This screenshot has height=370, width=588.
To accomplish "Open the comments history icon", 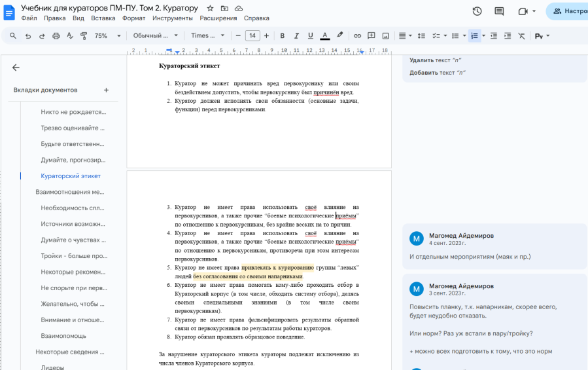I will coord(499,11).
